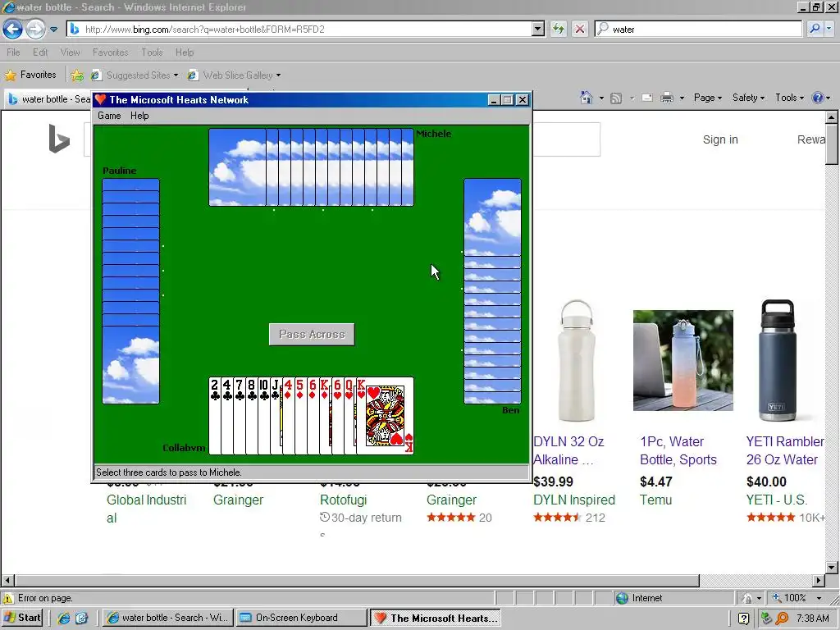Click the Print icon in command bar
Image resolution: width=840 pixels, height=630 pixels.
(x=667, y=98)
